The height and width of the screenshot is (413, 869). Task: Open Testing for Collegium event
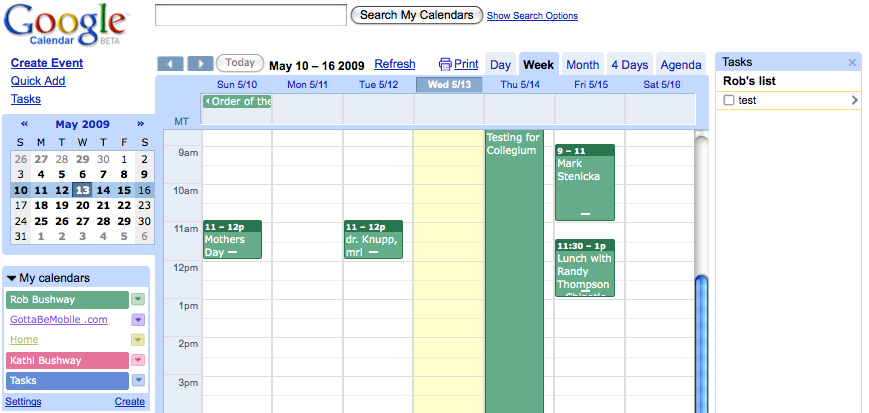(x=514, y=272)
